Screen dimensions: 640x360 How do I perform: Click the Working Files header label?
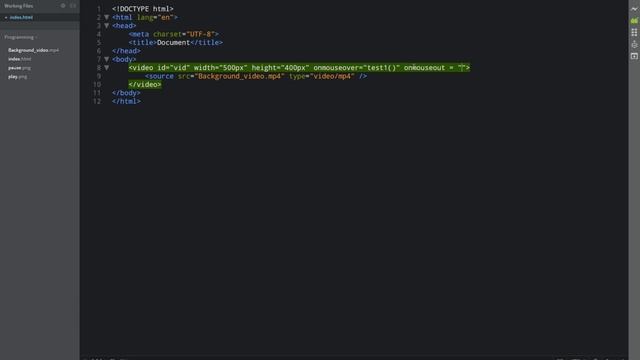pyautogui.click(x=19, y=6)
